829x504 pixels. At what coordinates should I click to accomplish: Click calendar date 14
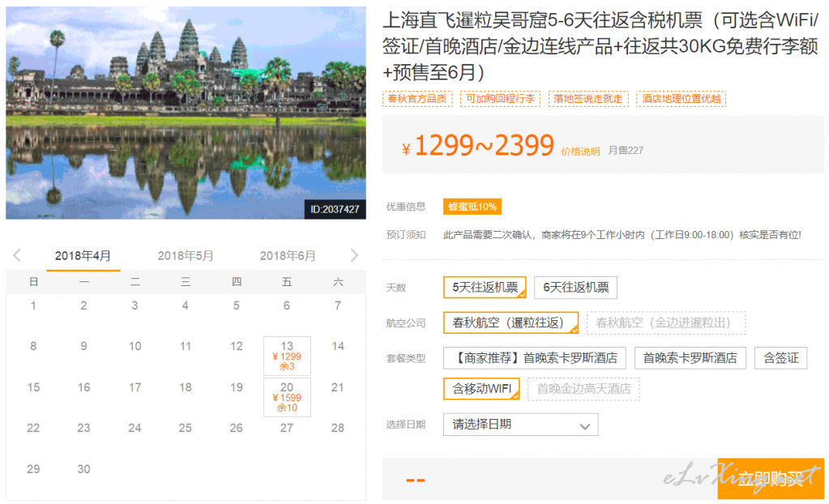(338, 346)
